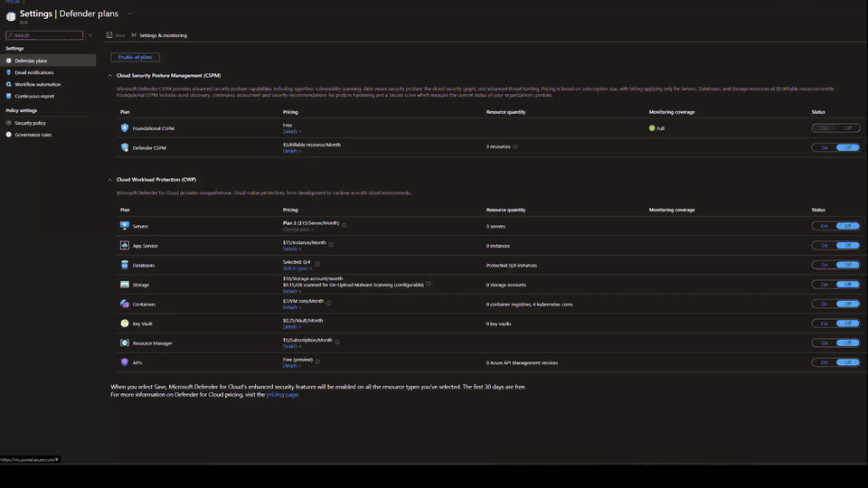868x488 pixels.
Task: Click 'Protected: 0/0 instances' text
Action: [512, 265]
